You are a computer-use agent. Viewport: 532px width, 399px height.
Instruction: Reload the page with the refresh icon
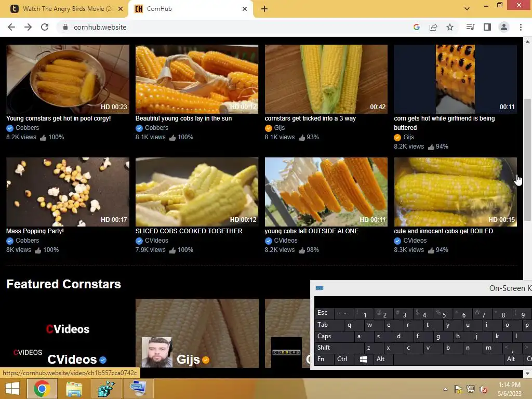pyautogui.click(x=45, y=27)
